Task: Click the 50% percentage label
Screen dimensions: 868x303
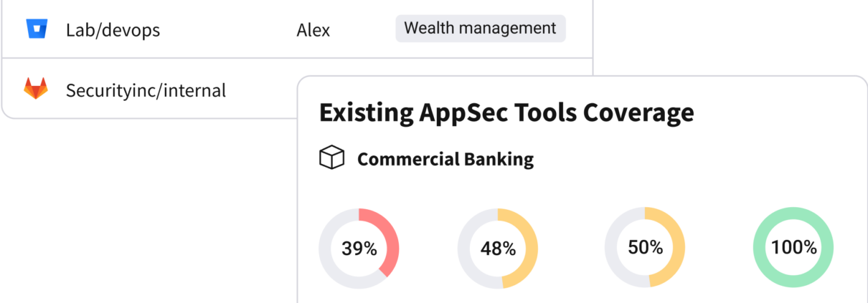Action: tap(645, 247)
